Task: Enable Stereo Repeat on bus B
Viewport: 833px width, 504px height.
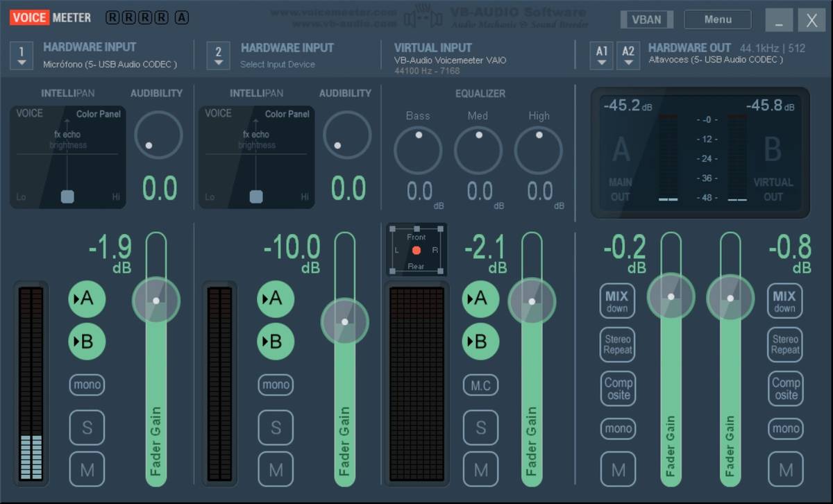Action: pos(785,344)
